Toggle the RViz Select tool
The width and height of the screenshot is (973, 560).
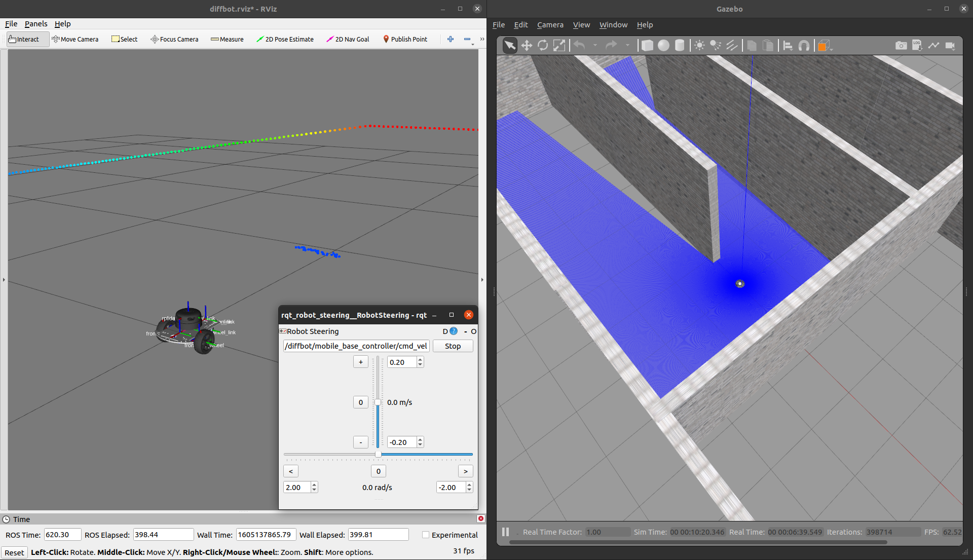[x=125, y=39]
